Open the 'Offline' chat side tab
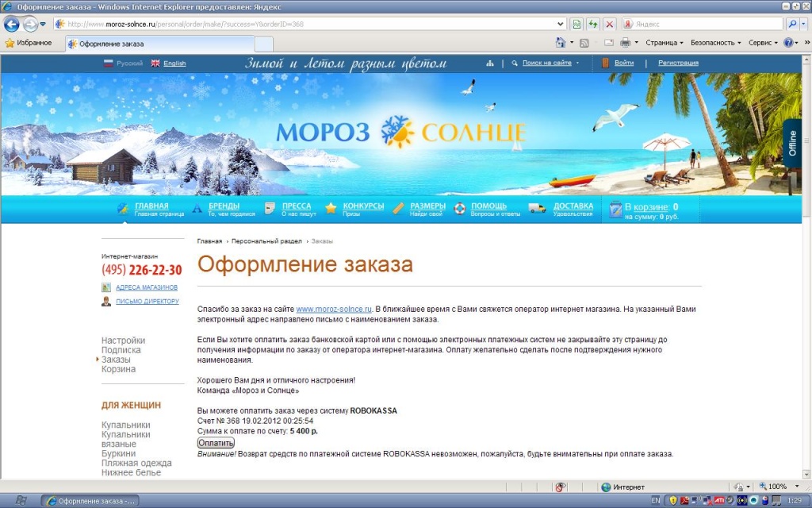This screenshot has height=508, width=812. pos(791,147)
